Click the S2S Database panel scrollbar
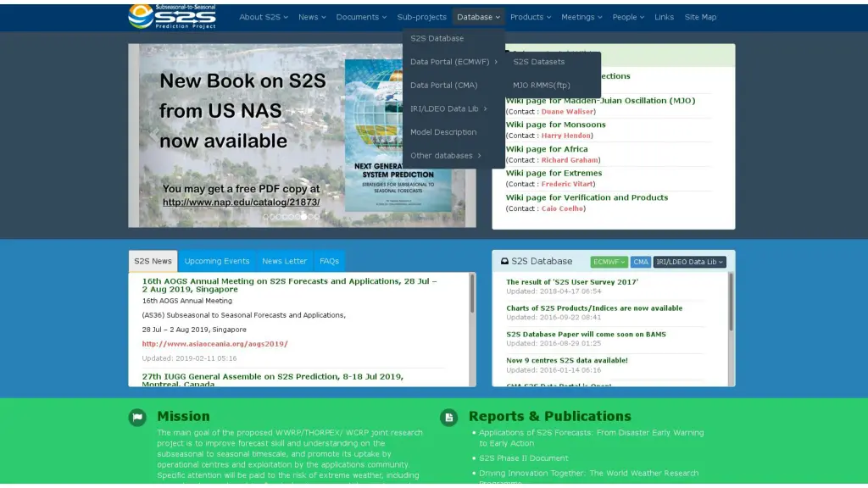 (731, 302)
